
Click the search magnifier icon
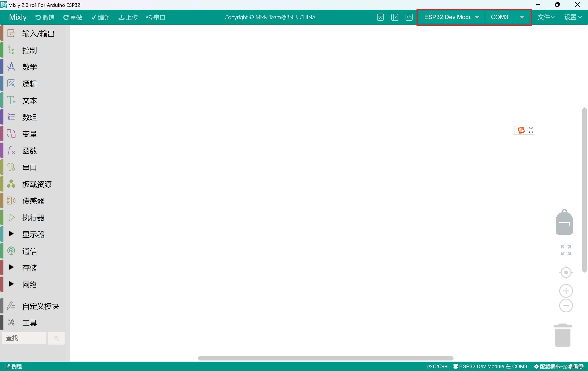(56, 338)
